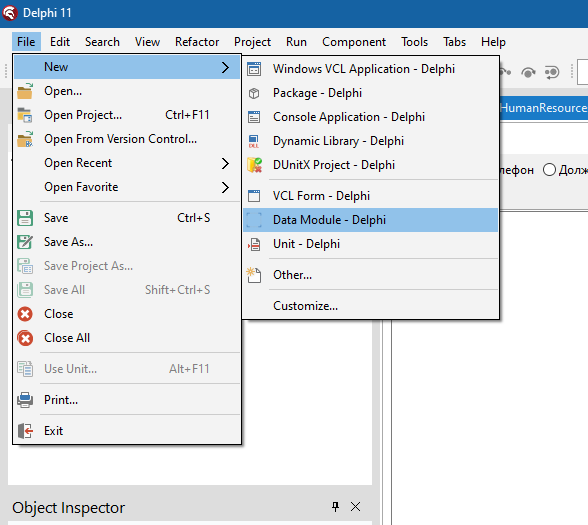This screenshot has width=588, height=525.
Task: Switch to the HumanResource tab
Action: 544,108
